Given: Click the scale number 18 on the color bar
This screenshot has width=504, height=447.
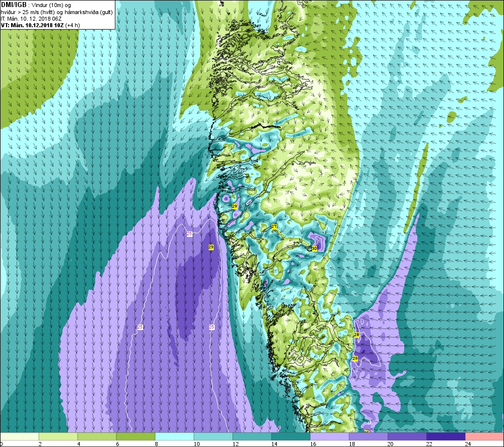Looking at the screenshot, I should 352,444.
